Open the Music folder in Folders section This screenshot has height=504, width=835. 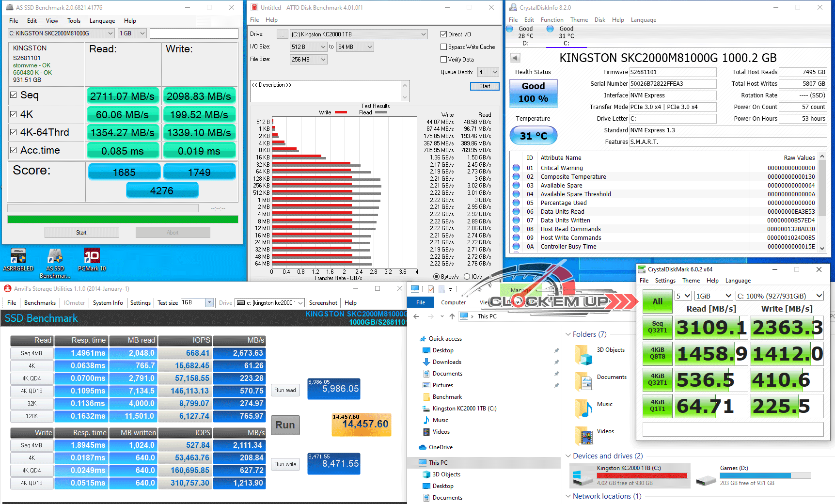coord(584,409)
